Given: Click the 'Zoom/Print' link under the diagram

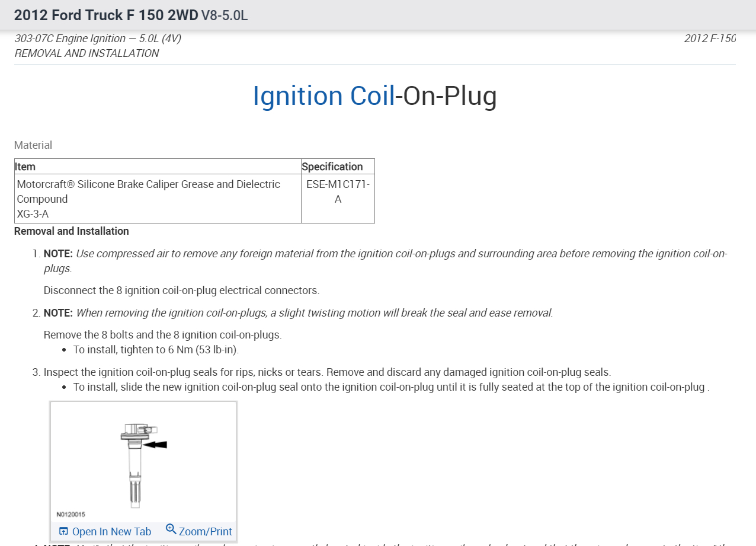Looking at the screenshot, I should (x=205, y=532).
